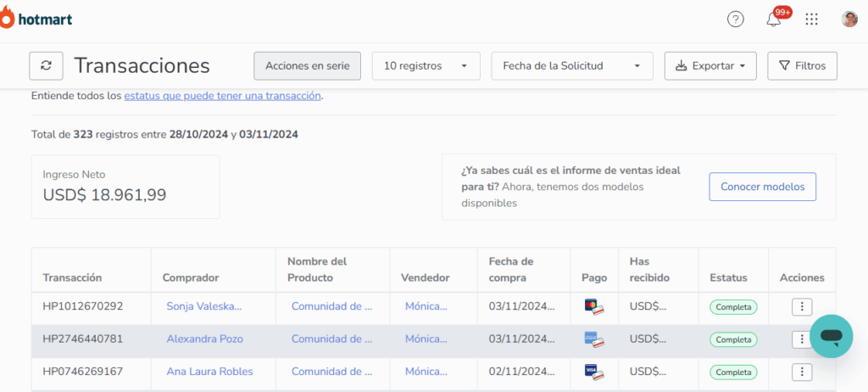Open Mónica vendor link in HP2746440781 row

pyautogui.click(x=426, y=339)
